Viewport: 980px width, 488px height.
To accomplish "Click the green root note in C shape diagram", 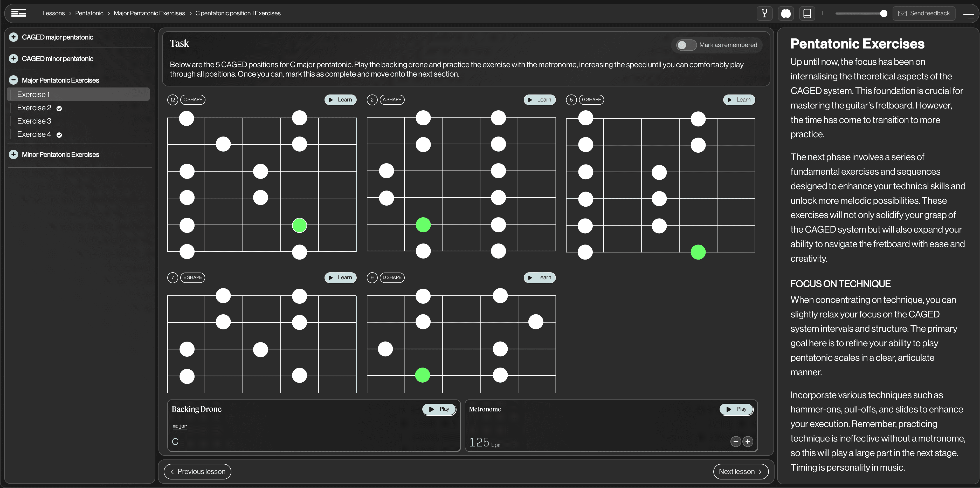I will pos(299,225).
